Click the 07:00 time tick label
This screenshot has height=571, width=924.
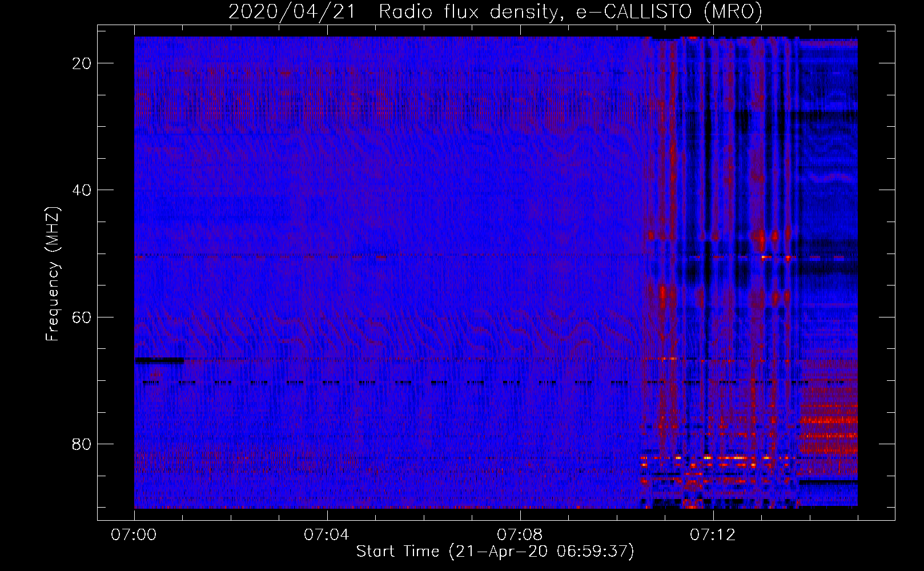pos(134,535)
